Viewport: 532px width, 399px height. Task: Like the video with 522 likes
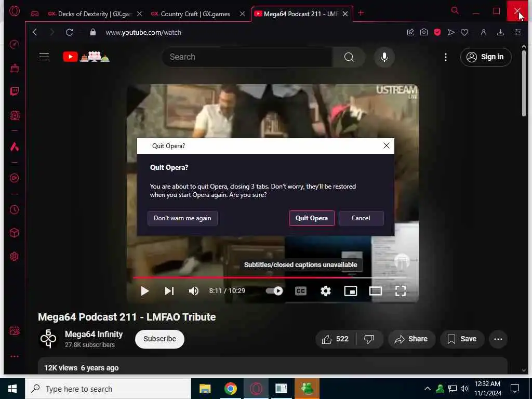pos(336,339)
